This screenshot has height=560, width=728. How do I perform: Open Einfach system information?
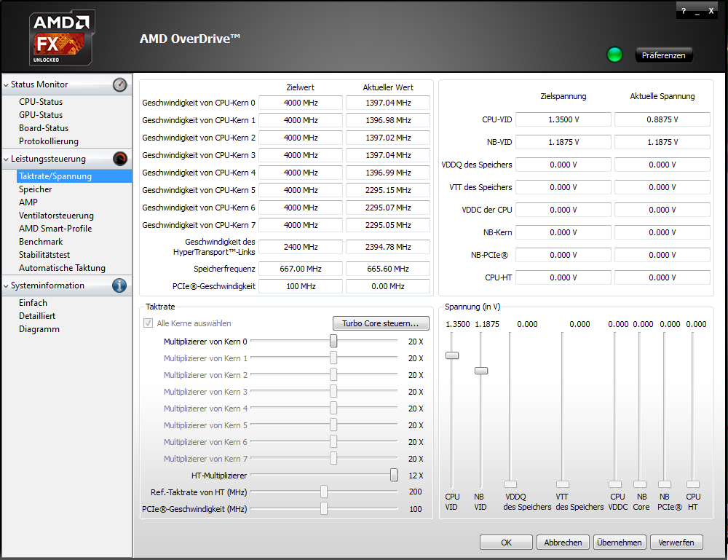click(x=33, y=302)
